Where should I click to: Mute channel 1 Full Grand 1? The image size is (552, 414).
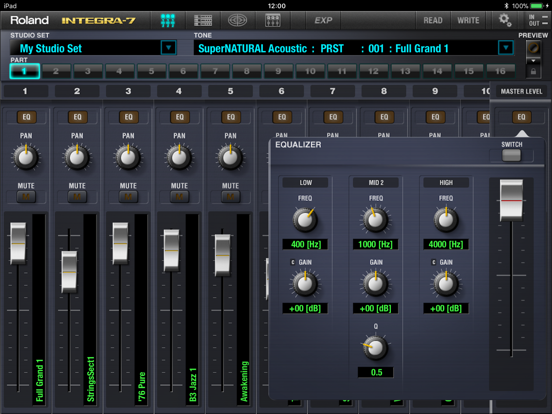pos(26,196)
